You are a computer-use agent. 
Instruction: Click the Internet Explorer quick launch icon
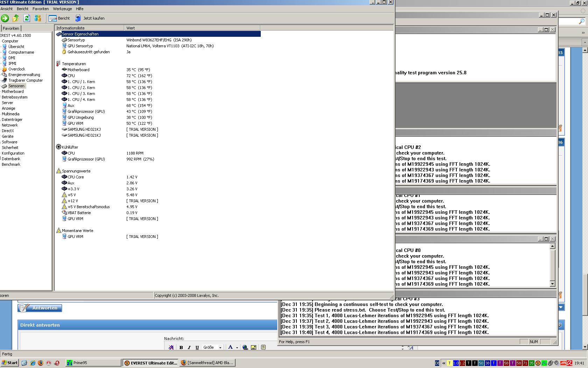[x=33, y=363]
